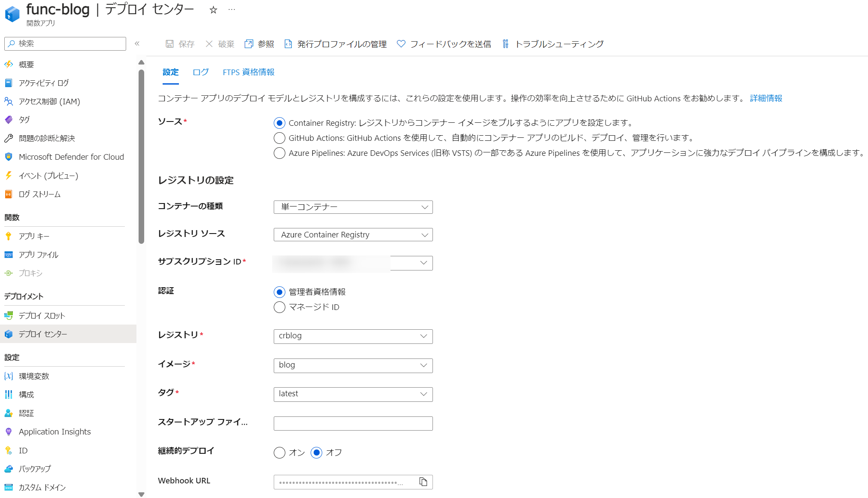The image size is (868, 498).
Task: Open ログ ストリーム from the sidebar
Action: (39, 194)
